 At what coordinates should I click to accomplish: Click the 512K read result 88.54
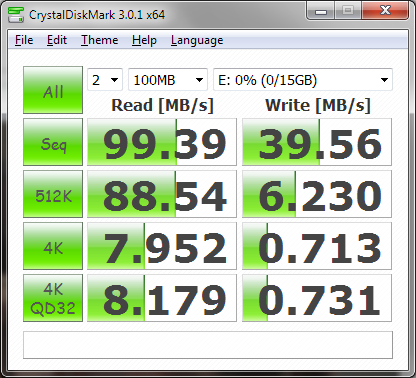coord(162,194)
